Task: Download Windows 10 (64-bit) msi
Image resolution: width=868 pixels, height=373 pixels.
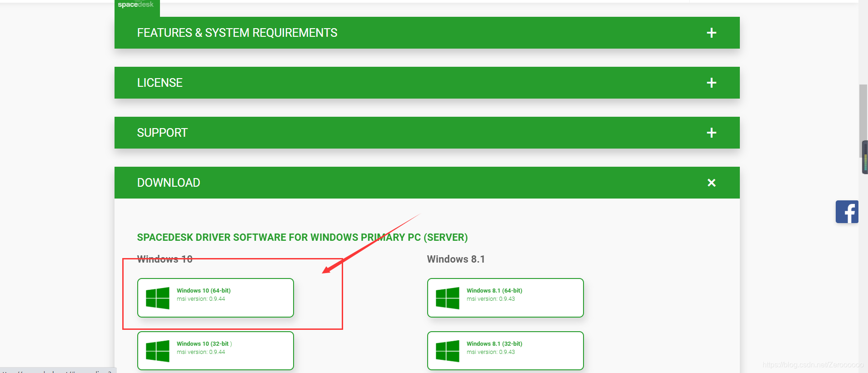Action: coord(215,298)
